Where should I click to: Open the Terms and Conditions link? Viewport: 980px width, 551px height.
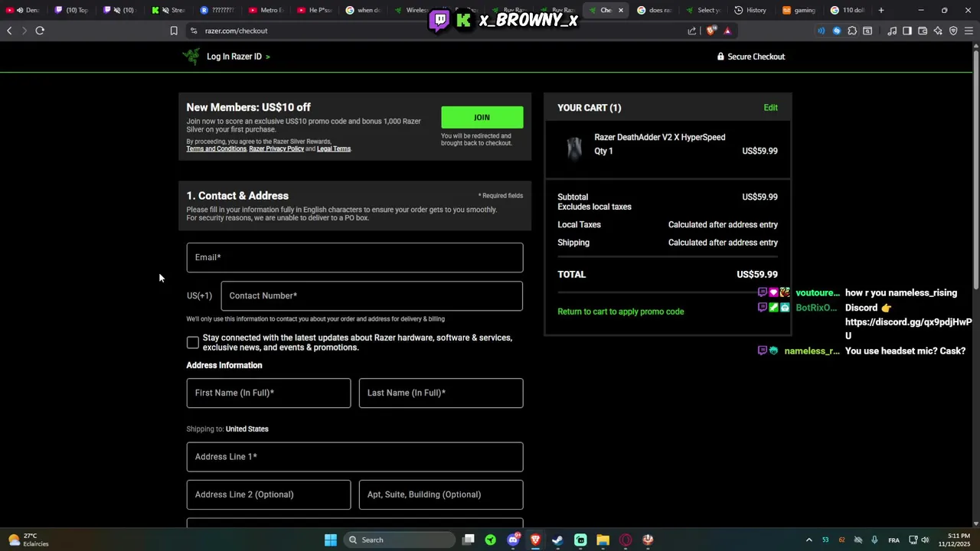(x=216, y=148)
